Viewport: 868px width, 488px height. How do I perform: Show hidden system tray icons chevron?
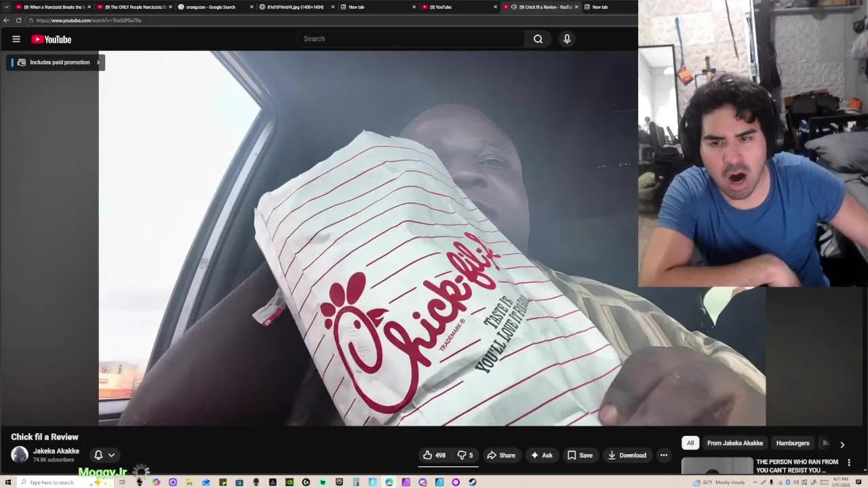pos(755,482)
